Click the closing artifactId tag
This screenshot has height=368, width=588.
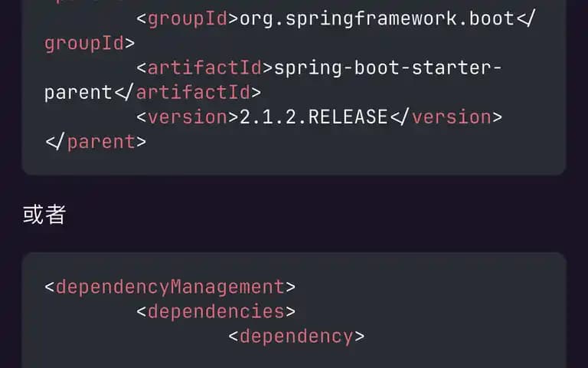188,92
